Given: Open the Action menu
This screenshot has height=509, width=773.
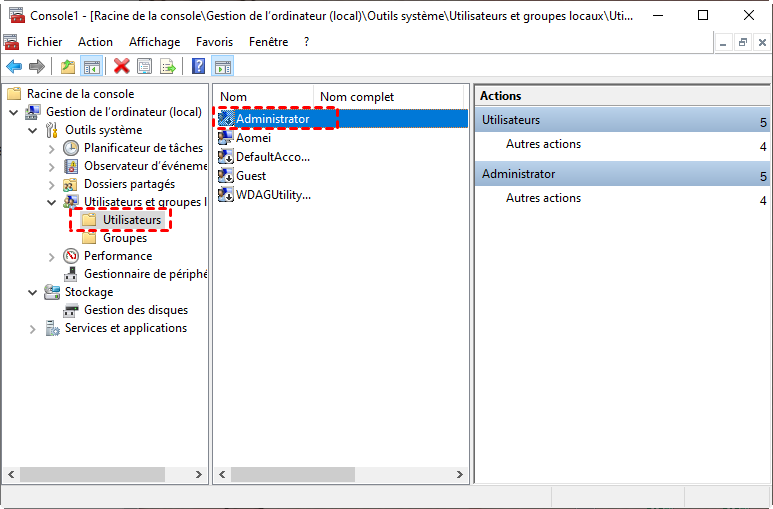Looking at the screenshot, I should [95, 42].
